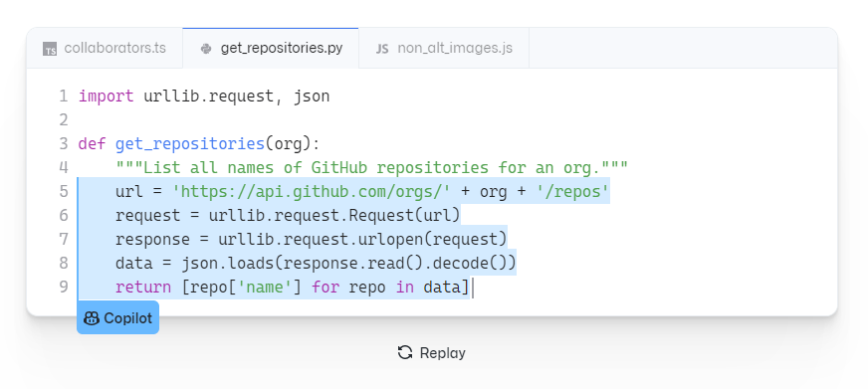
Task: Click the 'in' keyword on line 9
Action: click(404, 287)
